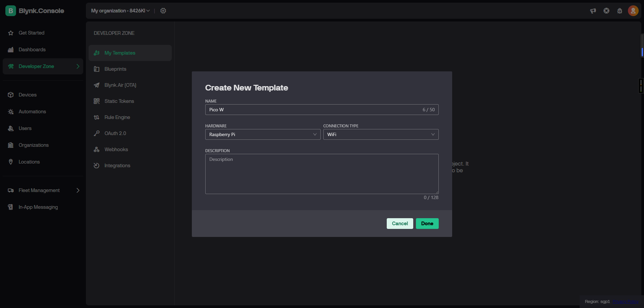Select My Templates in Developer Zone
The height and width of the screenshot is (308, 644).
pyautogui.click(x=130, y=53)
